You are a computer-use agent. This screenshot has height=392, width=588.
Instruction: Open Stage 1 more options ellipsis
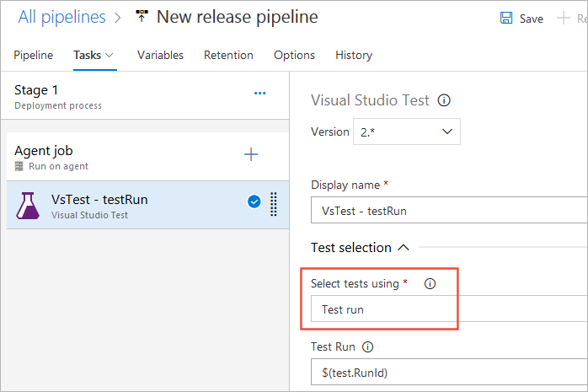(259, 93)
